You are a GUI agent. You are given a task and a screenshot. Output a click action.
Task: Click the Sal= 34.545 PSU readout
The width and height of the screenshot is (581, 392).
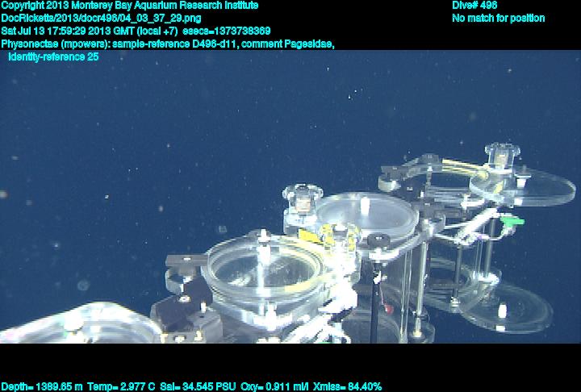point(198,387)
